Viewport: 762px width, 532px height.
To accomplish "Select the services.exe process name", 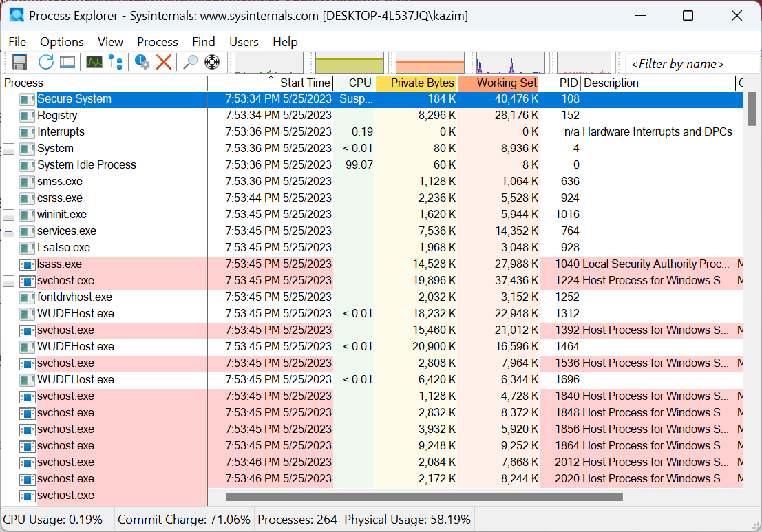I will click(67, 231).
